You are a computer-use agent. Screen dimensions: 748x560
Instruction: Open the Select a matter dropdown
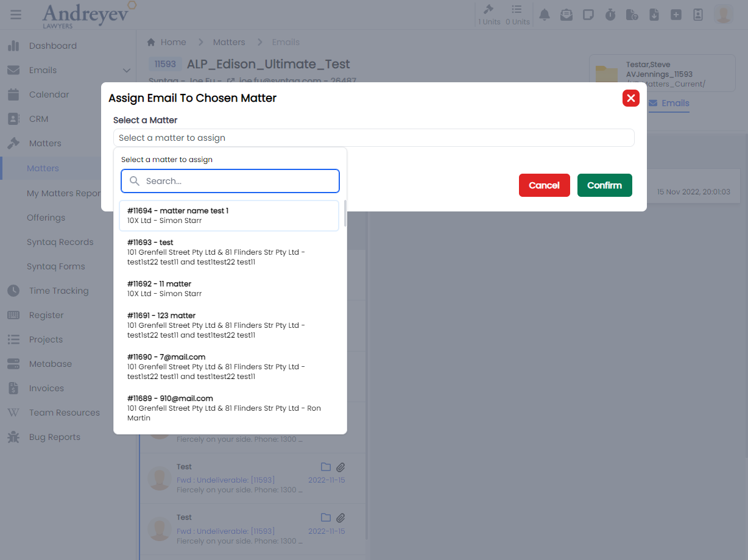click(x=373, y=138)
